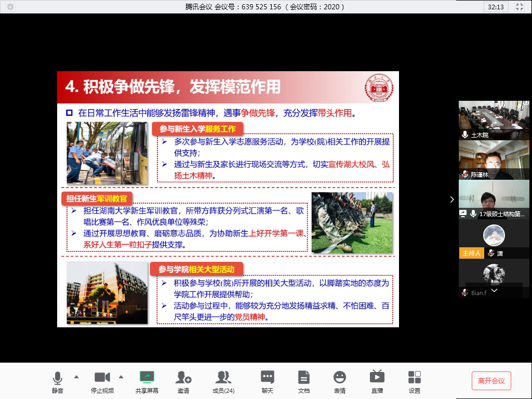Click the fullscreen icon in title bar

pos(519,7)
